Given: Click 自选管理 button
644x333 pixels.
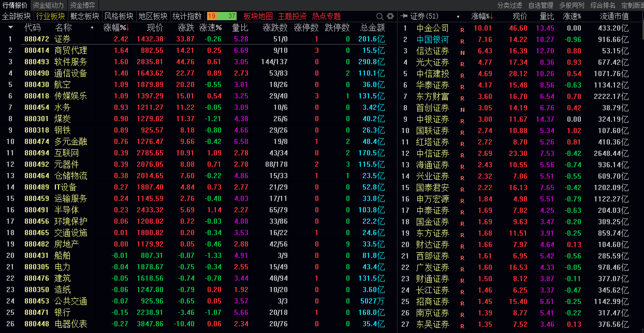Looking at the screenshot, I should (x=541, y=5).
